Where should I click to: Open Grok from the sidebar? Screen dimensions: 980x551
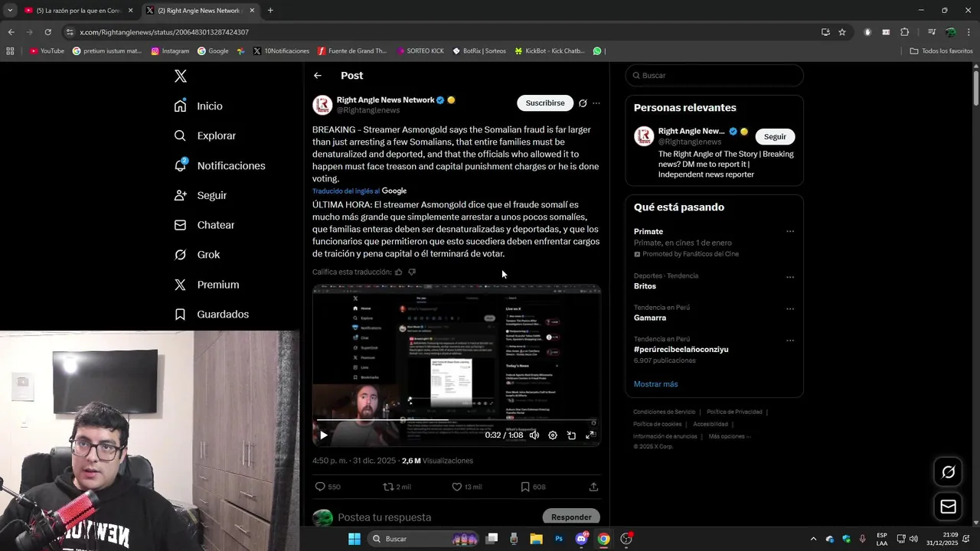[197, 254]
